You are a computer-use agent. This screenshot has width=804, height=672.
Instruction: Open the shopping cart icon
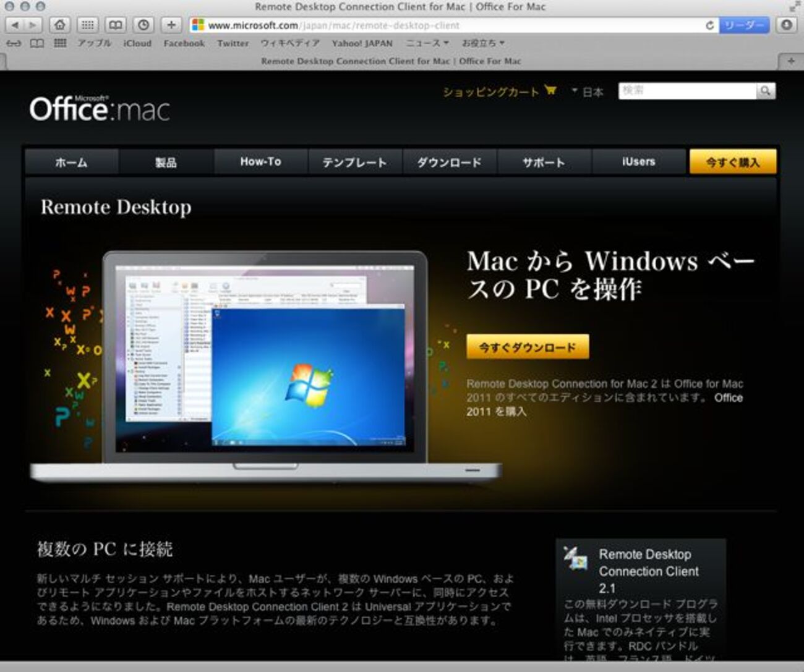[550, 91]
